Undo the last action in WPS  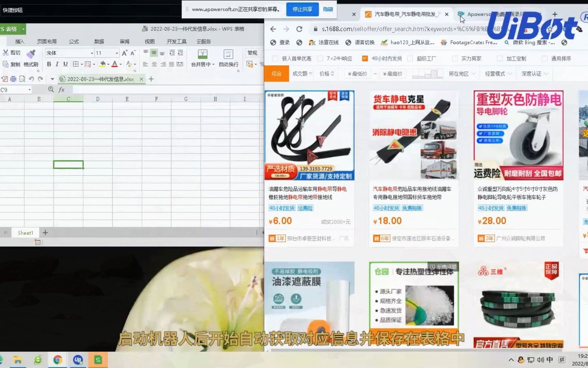tap(31, 79)
